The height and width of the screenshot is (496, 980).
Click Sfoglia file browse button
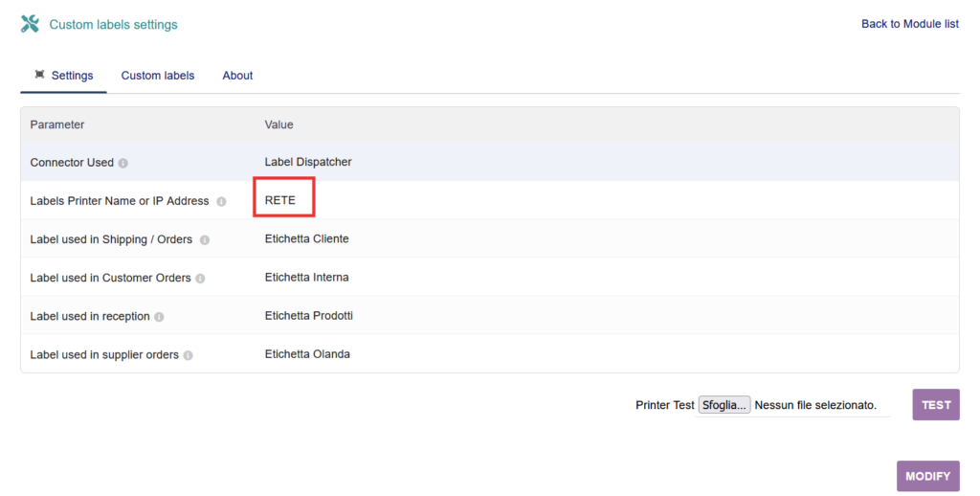[x=724, y=405]
